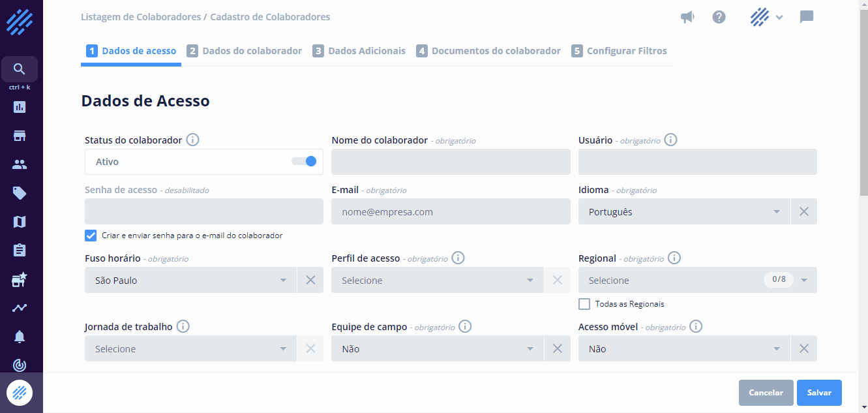Image resolution: width=868 pixels, height=413 pixels.
Task: Click the help question mark icon
Action: point(719,17)
